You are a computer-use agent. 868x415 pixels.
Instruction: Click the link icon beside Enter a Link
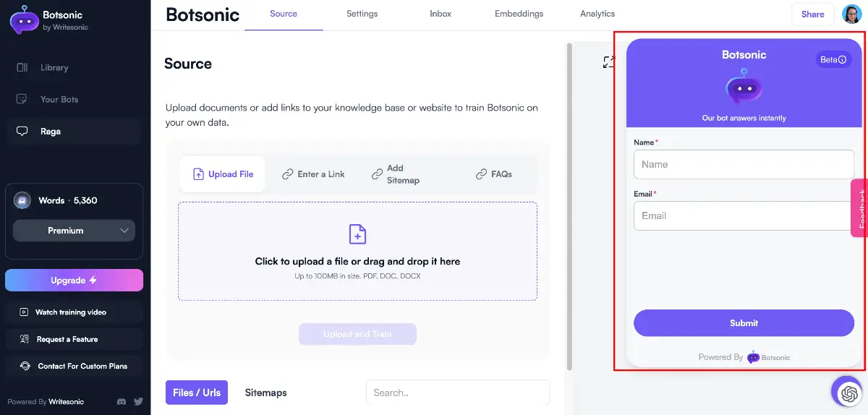(287, 174)
